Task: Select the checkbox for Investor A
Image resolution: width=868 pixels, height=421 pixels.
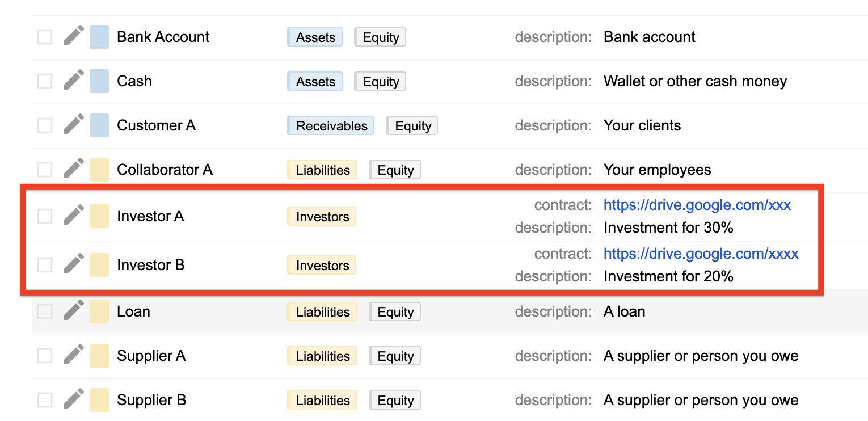Action: pos(44,216)
